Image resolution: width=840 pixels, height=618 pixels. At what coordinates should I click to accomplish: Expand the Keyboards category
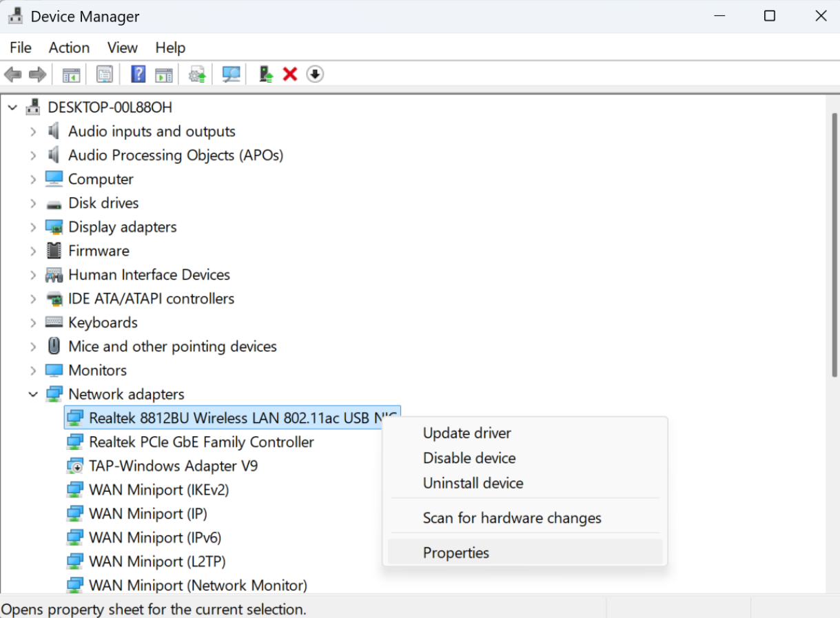(33, 323)
